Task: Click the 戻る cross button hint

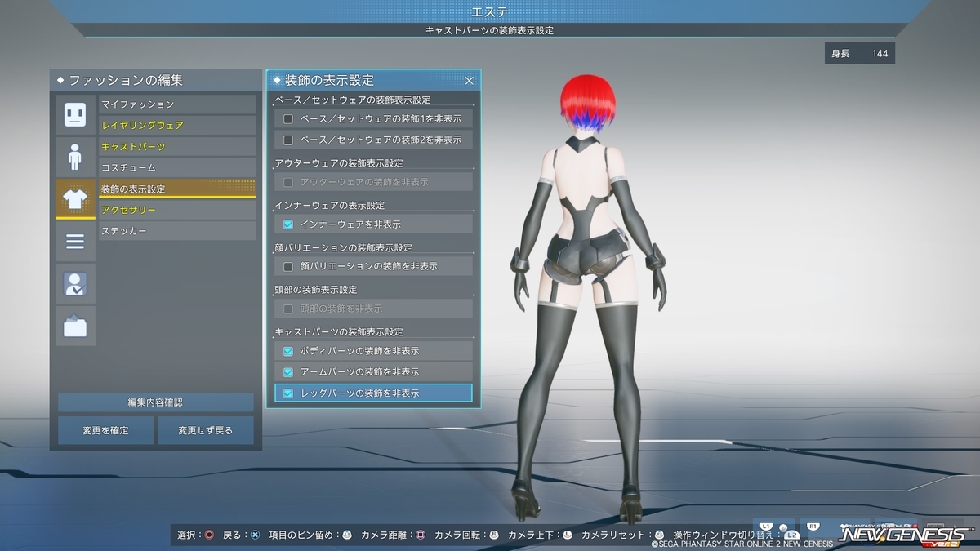Action: (x=255, y=535)
